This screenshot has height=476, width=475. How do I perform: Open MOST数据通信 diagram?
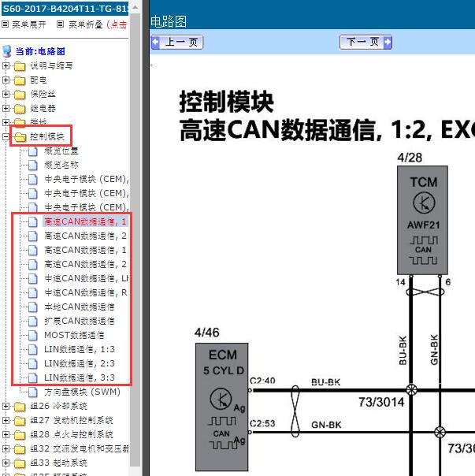pyautogui.click(x=74, y=335)
